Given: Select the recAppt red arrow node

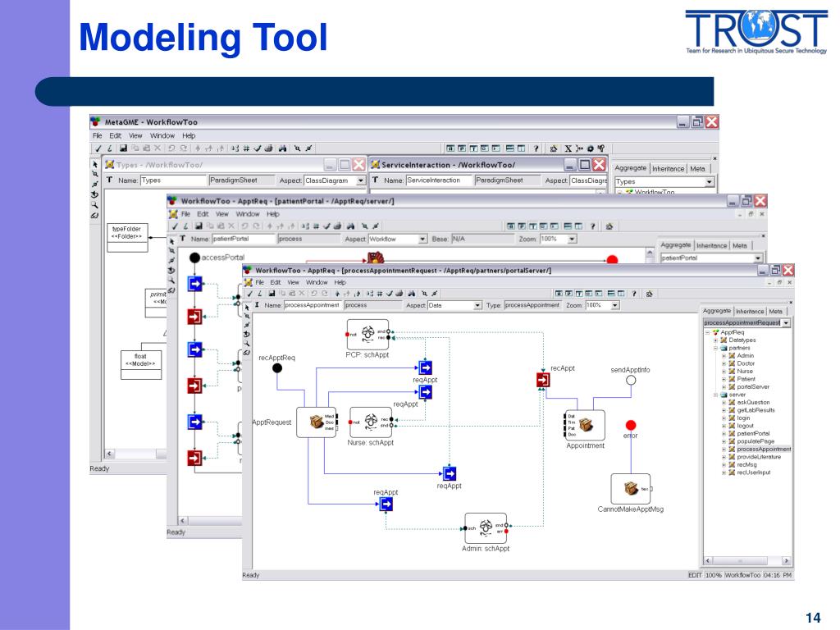Looking at the screenshot, I should pyautogui.click(x=543, y=379).
